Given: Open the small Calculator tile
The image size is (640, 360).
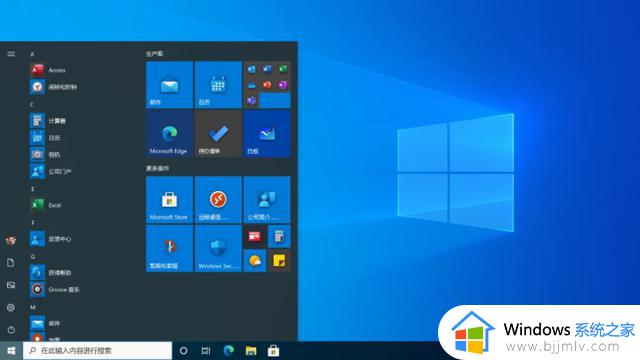Looking at the screenshot, I should coord(279,236).
